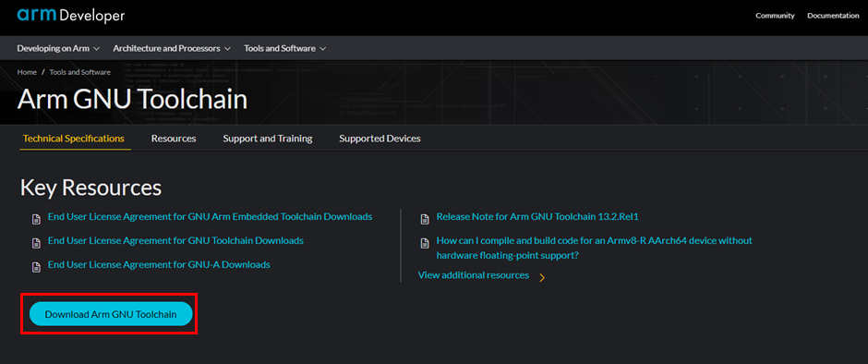The width and height of the screenshot is (868, 364).
Task: Open Release Note for Arm GNU Toolchain 13.2.Rel1
Action: (x=537, y=216)
